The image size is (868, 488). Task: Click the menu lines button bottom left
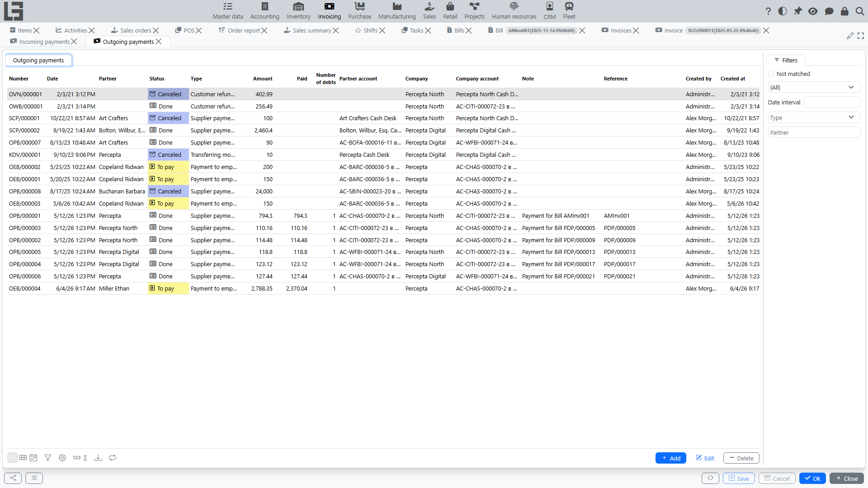point(34,478)
